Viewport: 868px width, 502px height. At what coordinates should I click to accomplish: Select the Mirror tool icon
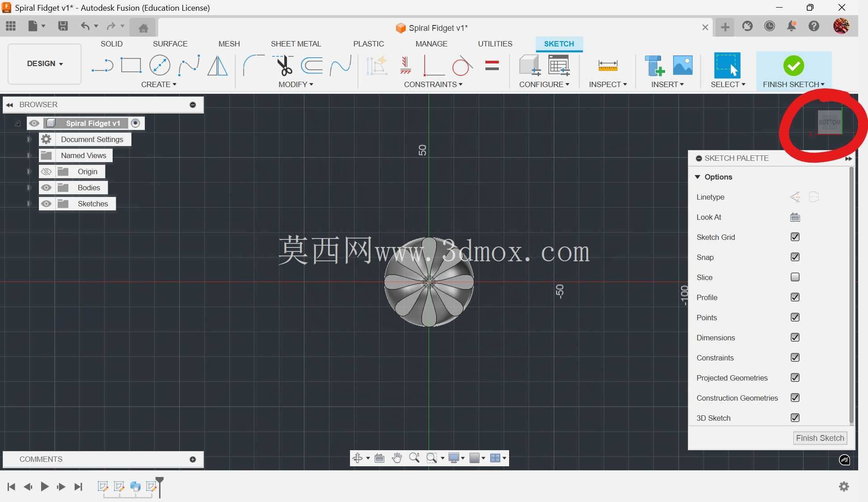218,66
